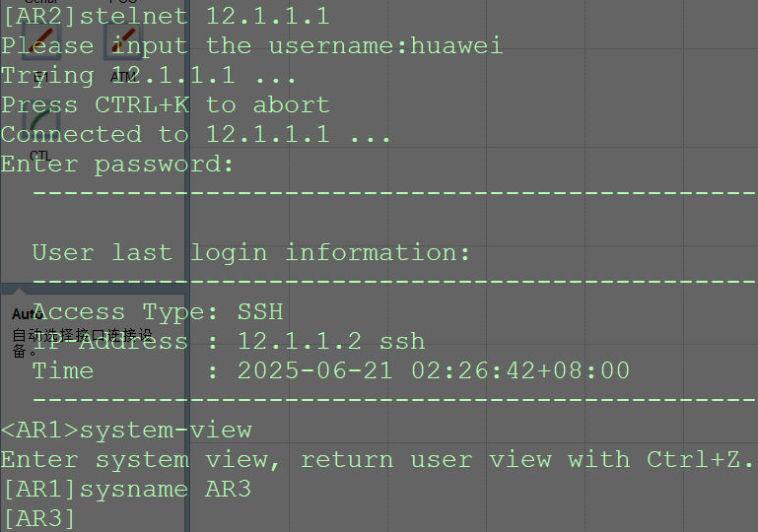Choose the green CTL console cable icon

(x=41, y=122)
